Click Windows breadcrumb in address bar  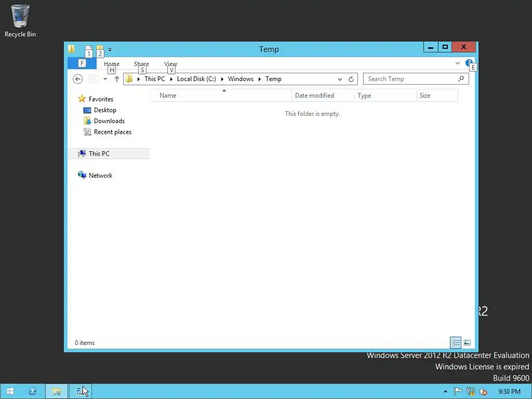[241, 79]
